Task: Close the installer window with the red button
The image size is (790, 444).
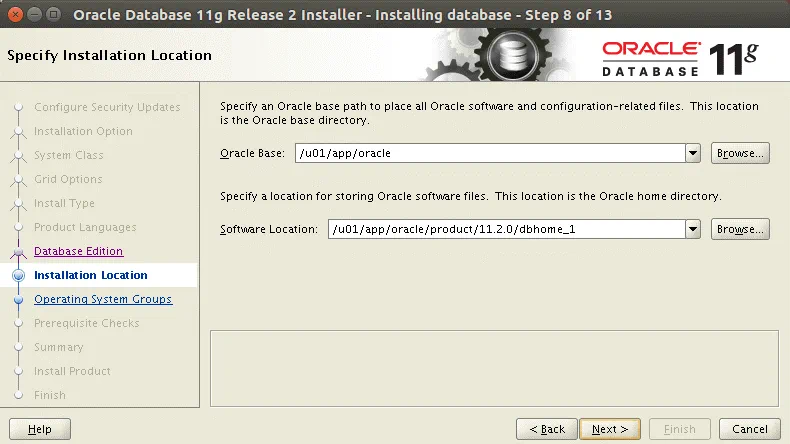Action: (15, 15)
